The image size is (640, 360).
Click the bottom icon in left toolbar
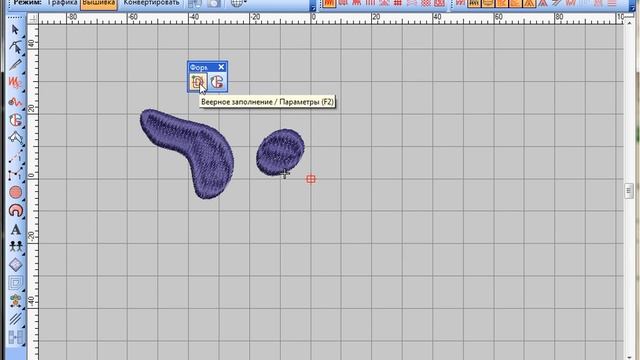tap(16, 337)
